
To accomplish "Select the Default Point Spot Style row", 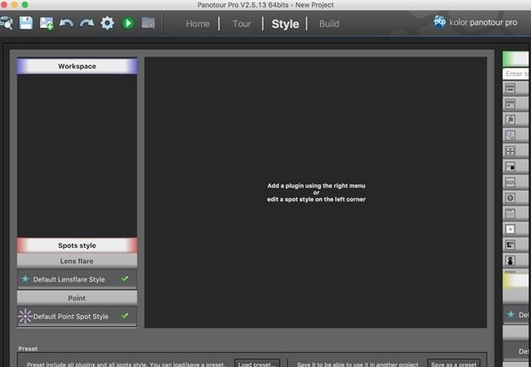I will coord(77,316).
